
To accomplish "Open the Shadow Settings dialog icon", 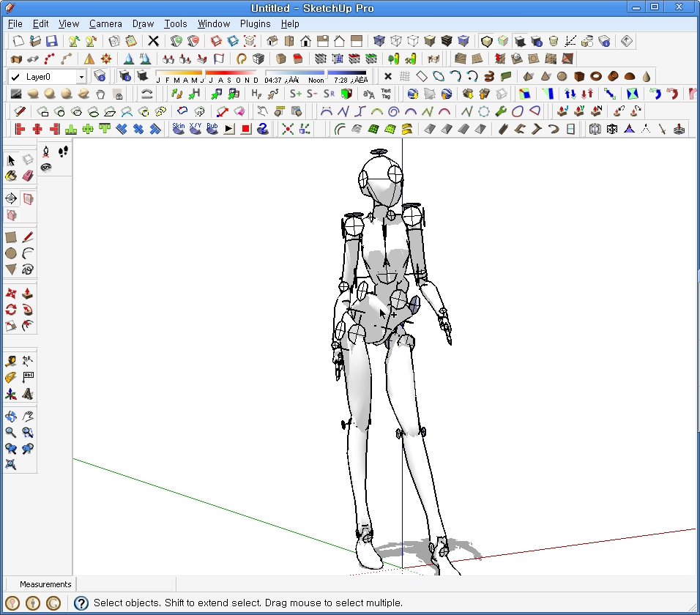I will coord(125,76).
